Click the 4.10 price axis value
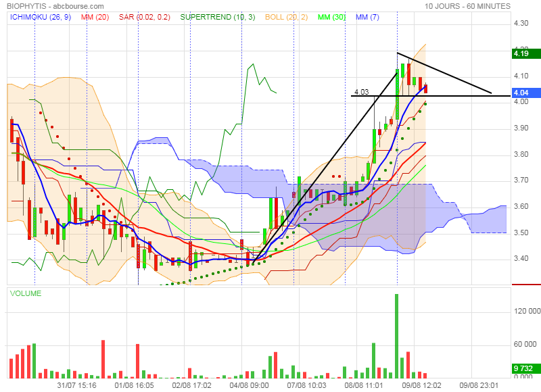Image resolution: width=541 pixels, height=392 pixels. pos(521,76)
